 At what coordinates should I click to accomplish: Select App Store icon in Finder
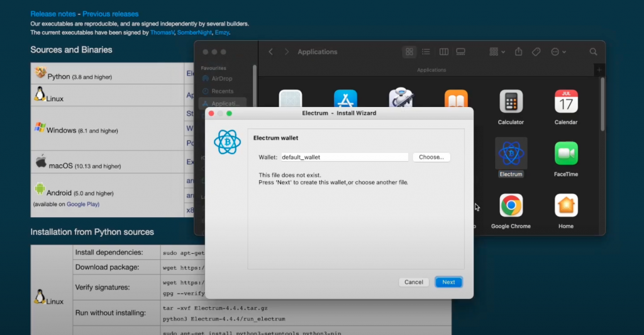(345, 99)
